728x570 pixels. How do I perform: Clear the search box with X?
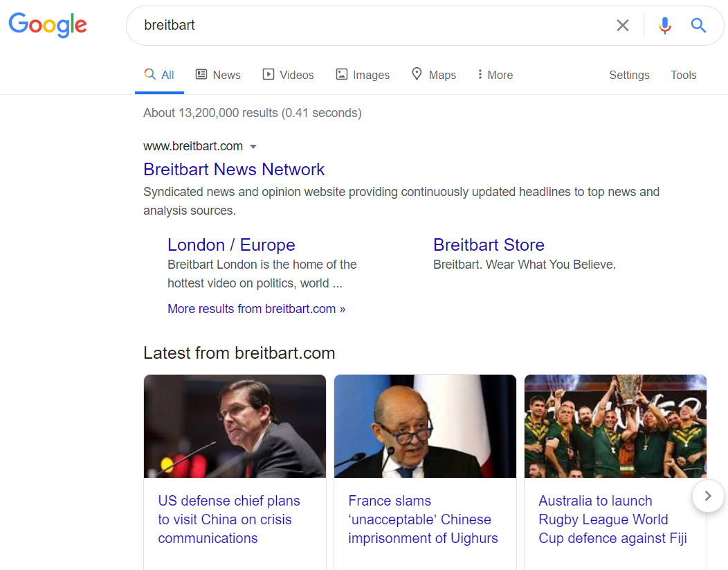(x=623, y=25)
